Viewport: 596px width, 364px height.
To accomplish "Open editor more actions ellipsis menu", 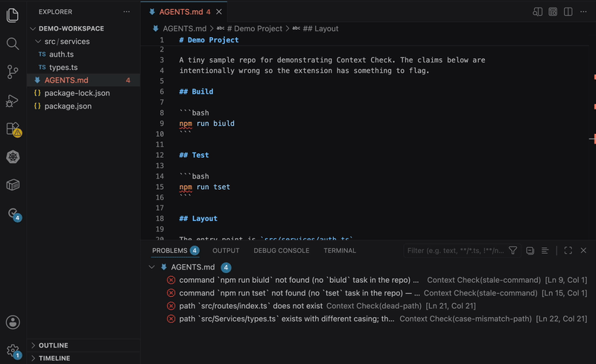I will tap(583, 12).
